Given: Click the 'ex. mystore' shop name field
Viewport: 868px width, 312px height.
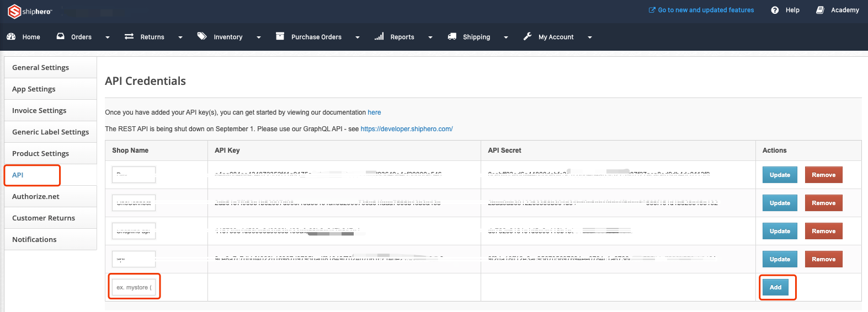Looking at the screenshot, I should pos(134,287).
